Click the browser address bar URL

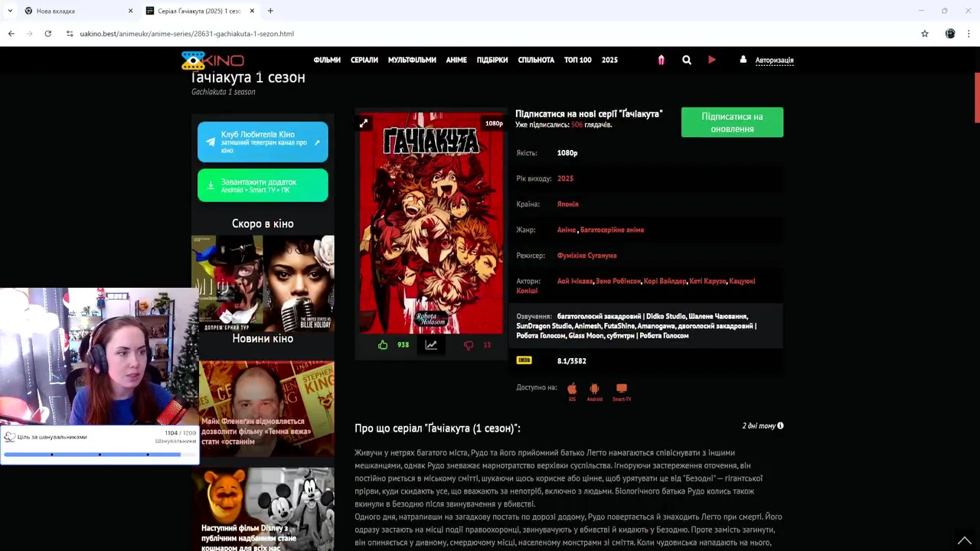[x=187, y=34]
